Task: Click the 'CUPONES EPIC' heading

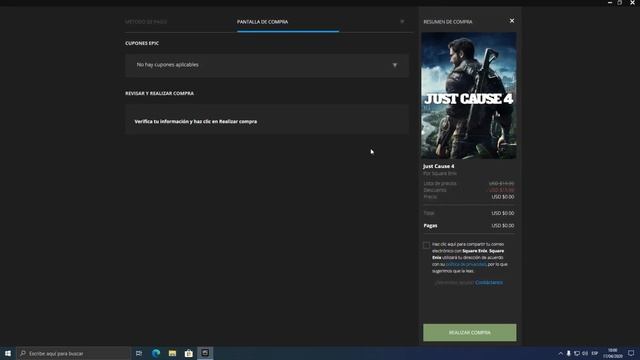Action: pos(142,43)
